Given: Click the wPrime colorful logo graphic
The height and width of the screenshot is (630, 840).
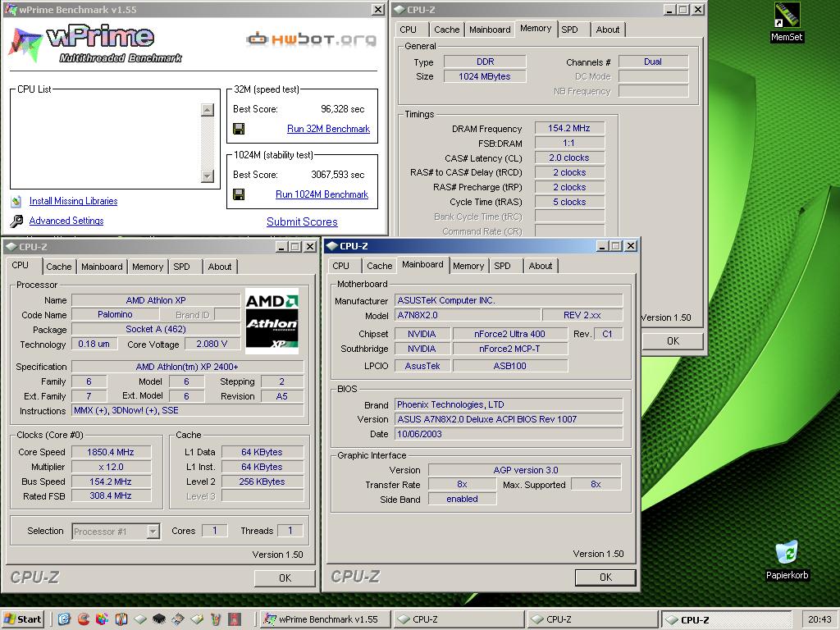Looking at the screenshot, I should (x=25, y=45).
